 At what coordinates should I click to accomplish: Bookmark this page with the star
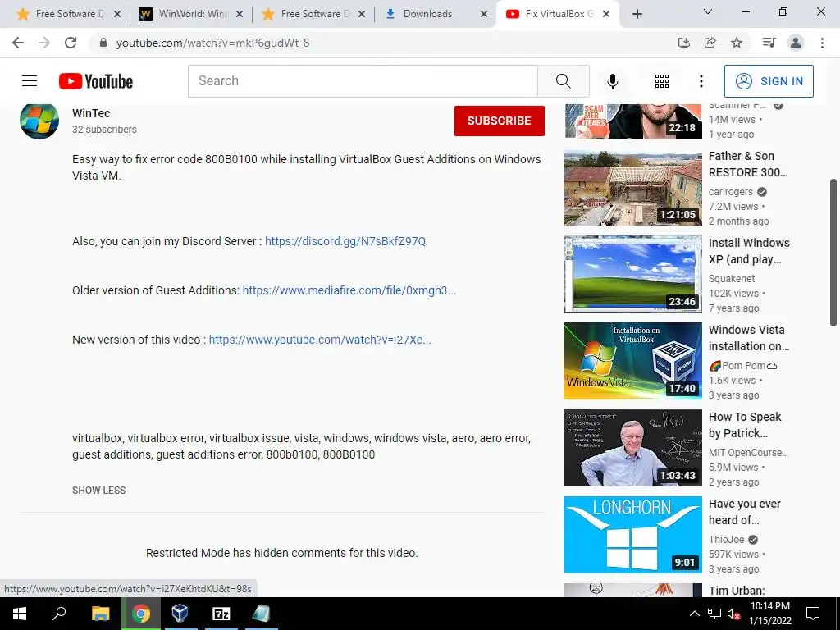coord(737,43)
